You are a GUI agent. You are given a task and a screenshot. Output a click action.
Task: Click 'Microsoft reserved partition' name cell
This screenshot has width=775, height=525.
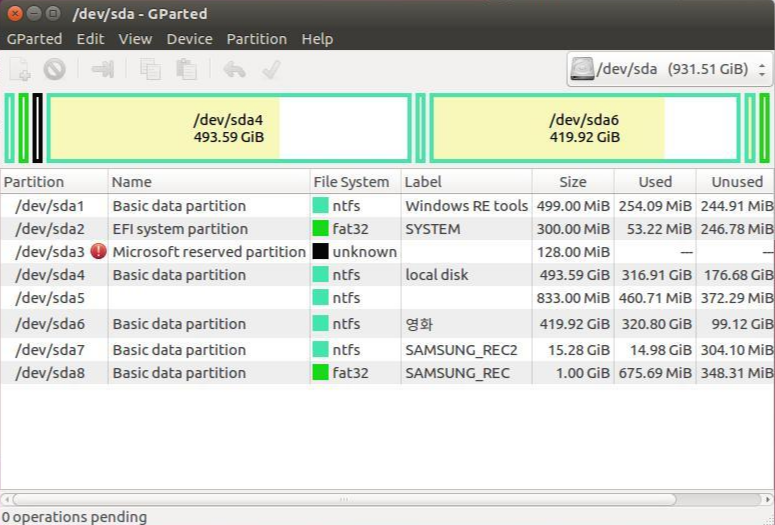pyautogui.click(x=209, y=252)
